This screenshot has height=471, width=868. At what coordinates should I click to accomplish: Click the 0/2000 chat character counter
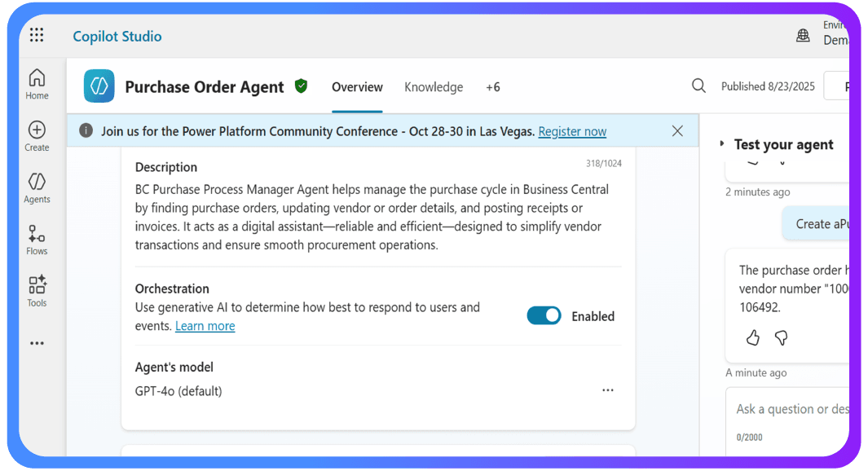749,438
